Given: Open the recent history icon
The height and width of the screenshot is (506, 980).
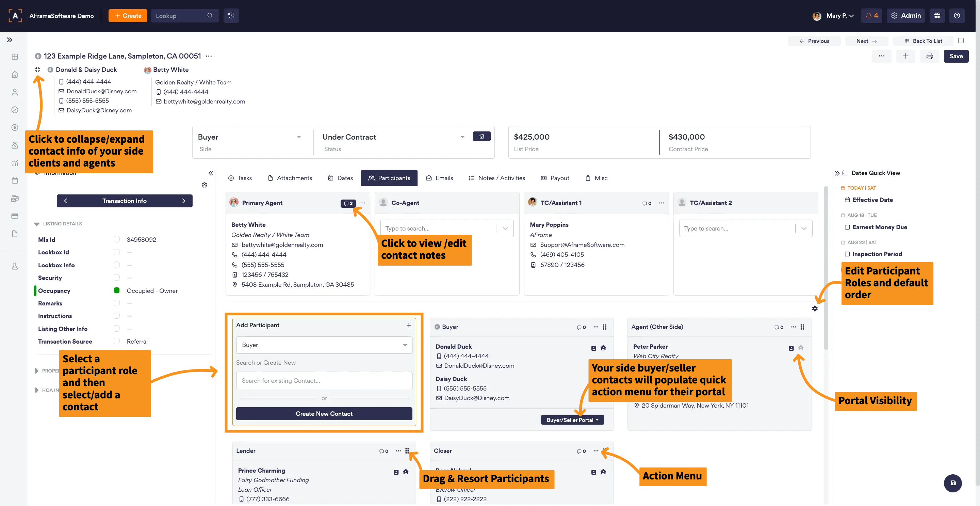Looking at the screenshot, I should coord(231,16).
